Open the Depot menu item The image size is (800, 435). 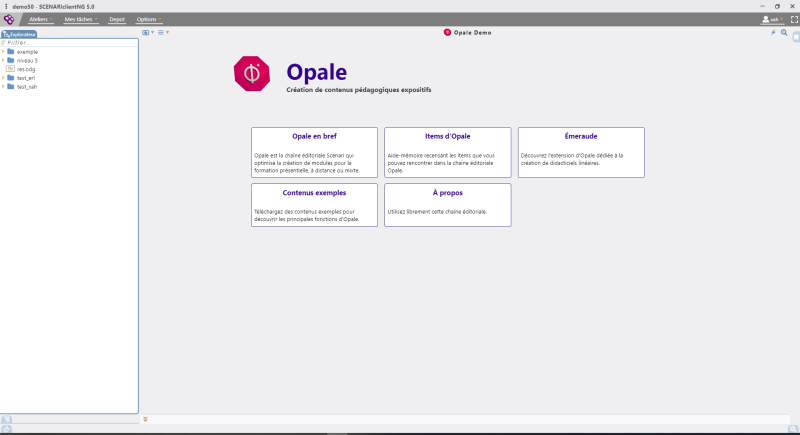pos(117,19)
